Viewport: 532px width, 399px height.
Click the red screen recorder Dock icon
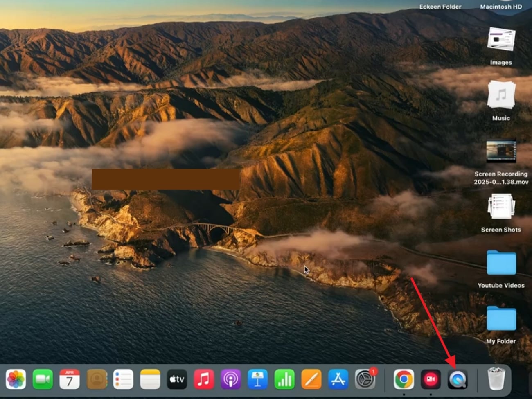pyautogui.click(x=431, y=379)
